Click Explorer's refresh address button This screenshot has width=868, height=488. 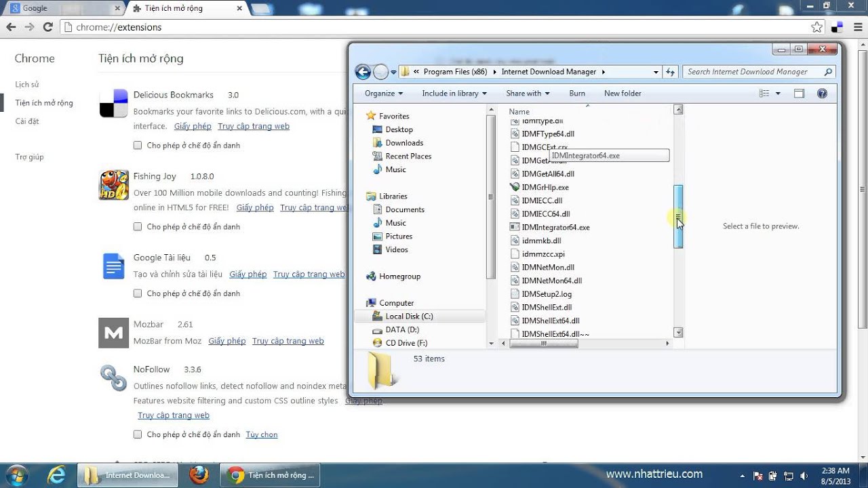tap(670, 72)
